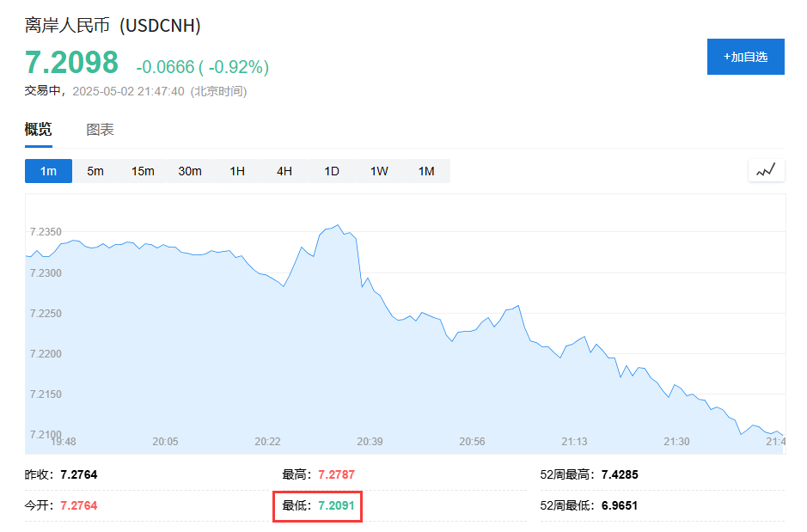
Task: Click the +加自选 add to watchlist button
Action: (745, 57)
